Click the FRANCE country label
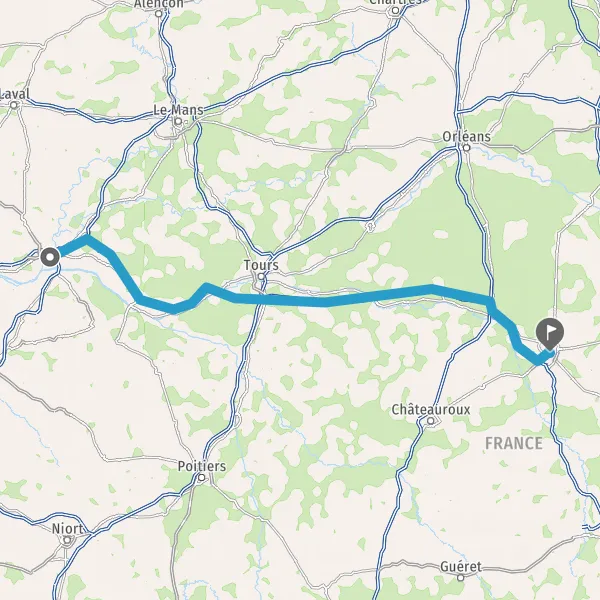The width and height of the screenshot is (600, 600). tap(514, 443)
